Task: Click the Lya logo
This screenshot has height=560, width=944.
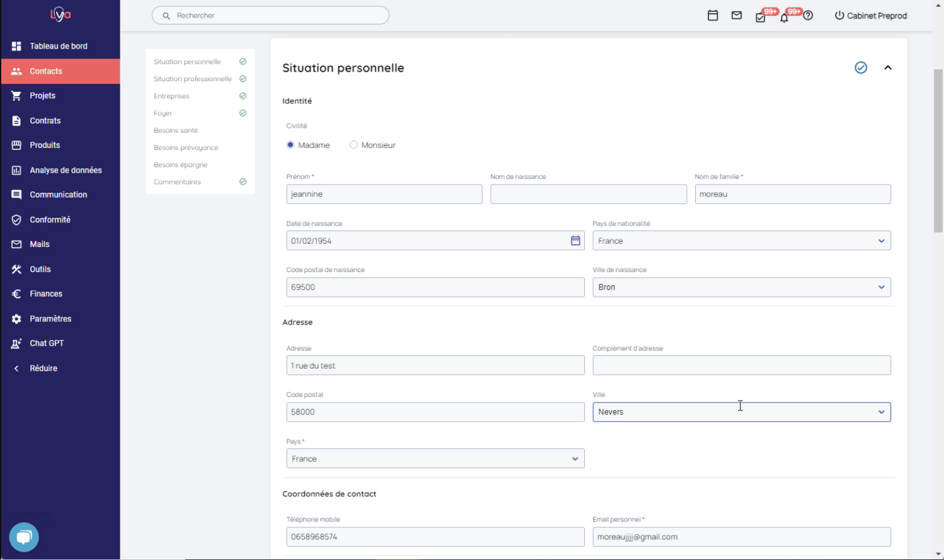Action: click(x=60, y=14)
